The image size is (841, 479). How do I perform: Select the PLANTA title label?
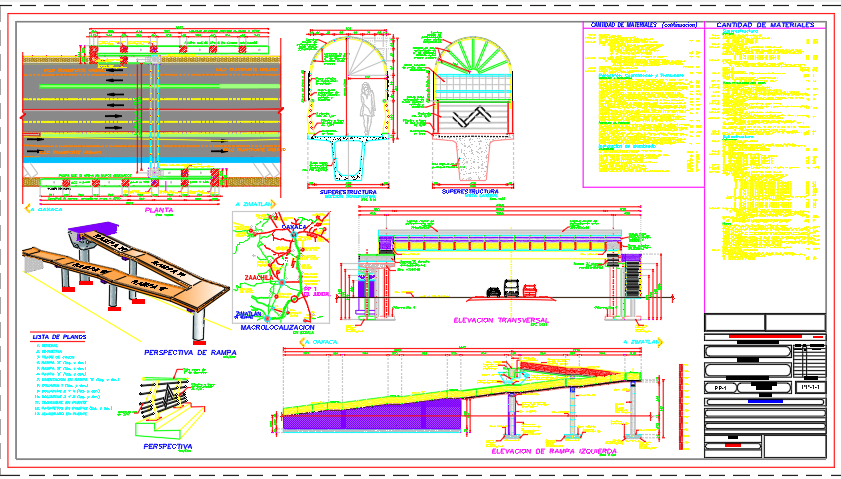(x=162, y=211)
